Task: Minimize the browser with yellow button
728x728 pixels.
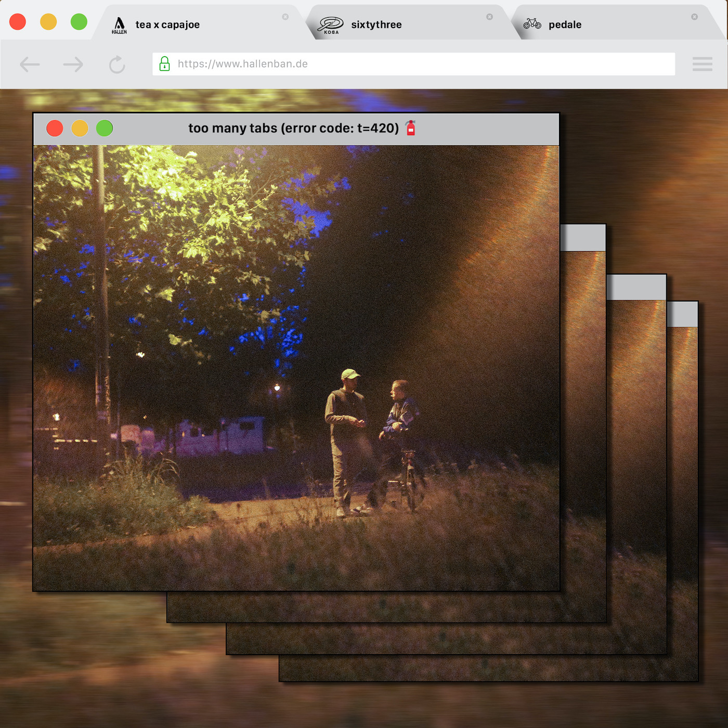Action: 48,22
